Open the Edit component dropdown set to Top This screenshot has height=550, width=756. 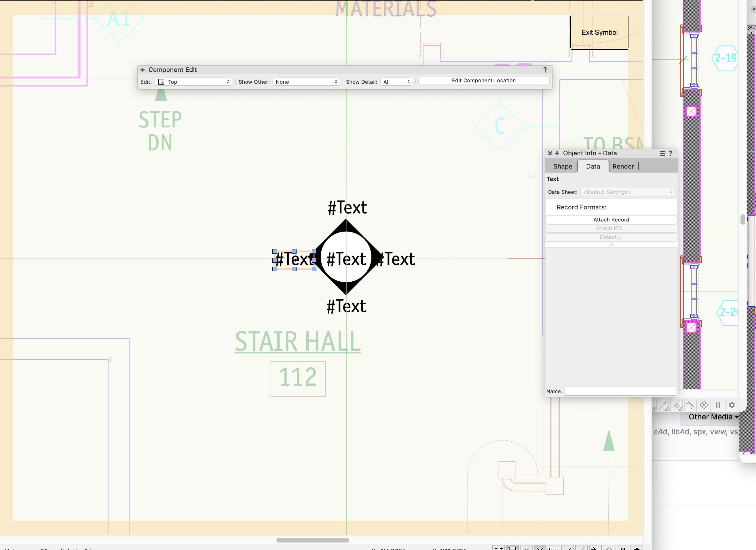click(x=193, y=82)
